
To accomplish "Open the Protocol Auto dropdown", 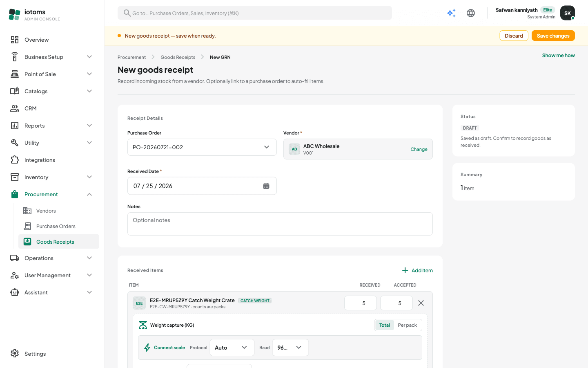I will 232,348.
